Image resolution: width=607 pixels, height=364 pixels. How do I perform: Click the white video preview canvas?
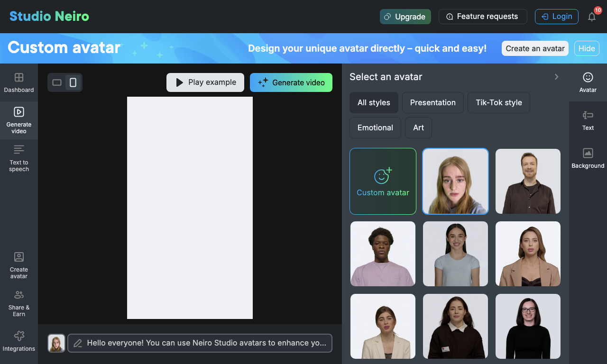tap(190, 208)
